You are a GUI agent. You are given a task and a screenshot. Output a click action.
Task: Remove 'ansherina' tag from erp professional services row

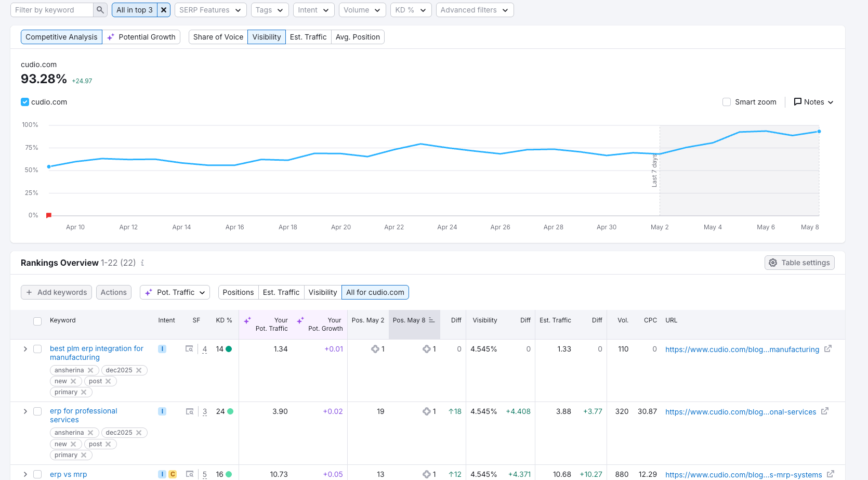(90, 433)
